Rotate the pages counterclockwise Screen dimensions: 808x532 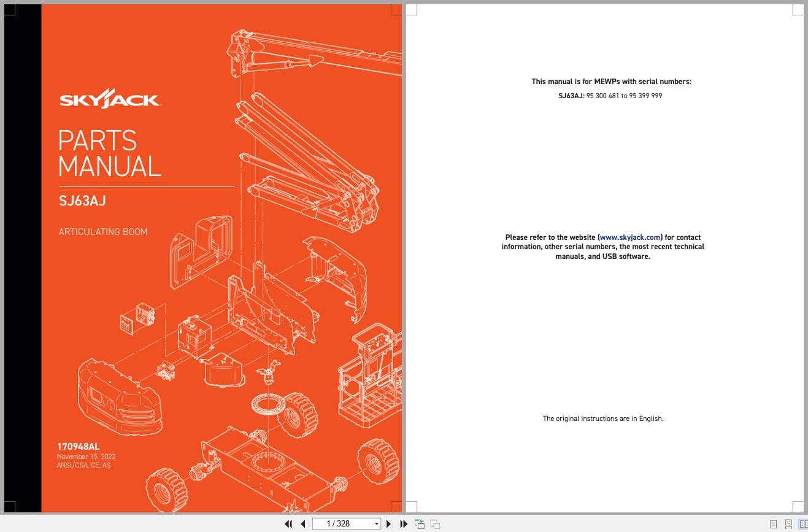pos(420,523)
